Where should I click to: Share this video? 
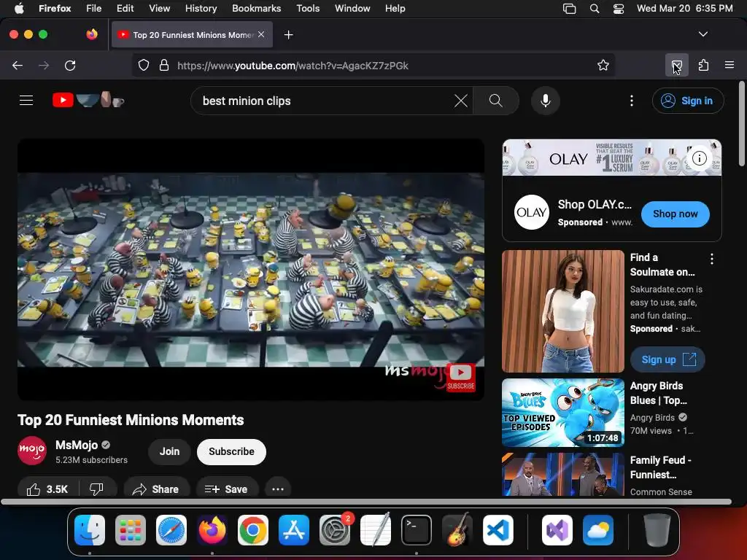pos(156,489)
